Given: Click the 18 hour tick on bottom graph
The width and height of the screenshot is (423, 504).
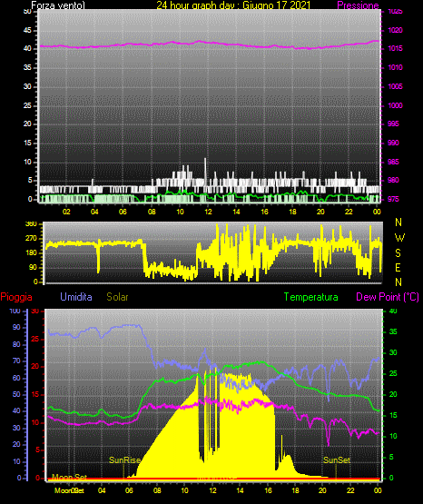Looking at the screenshot, I should (x=295, y=490).
